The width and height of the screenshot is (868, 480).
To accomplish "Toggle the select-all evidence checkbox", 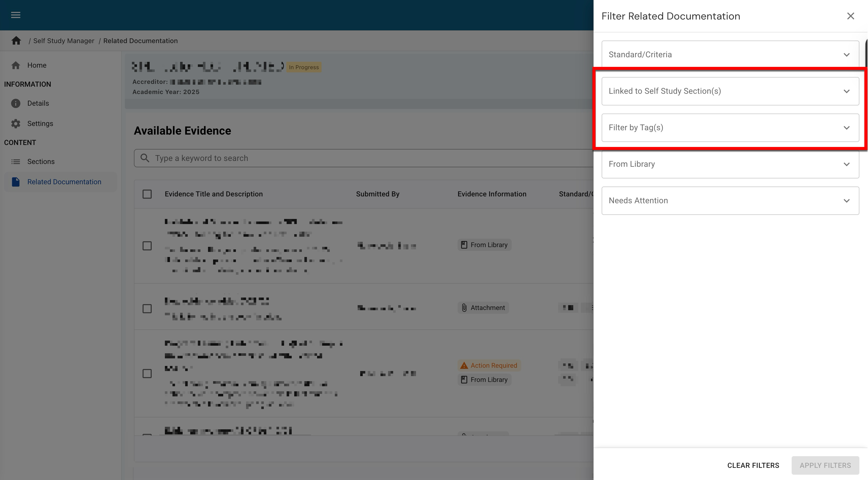I will [x=147, y=194].
